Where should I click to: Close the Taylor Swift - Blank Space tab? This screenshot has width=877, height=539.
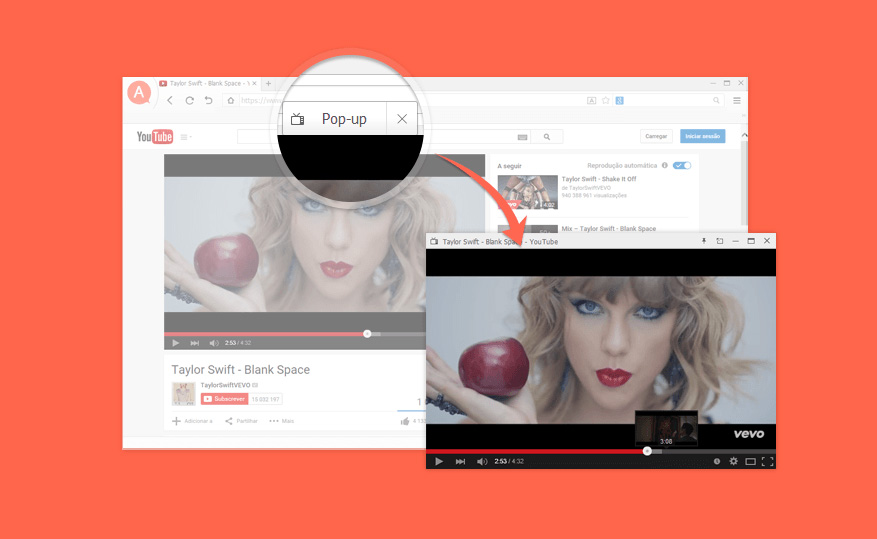(x=254, y=83)
